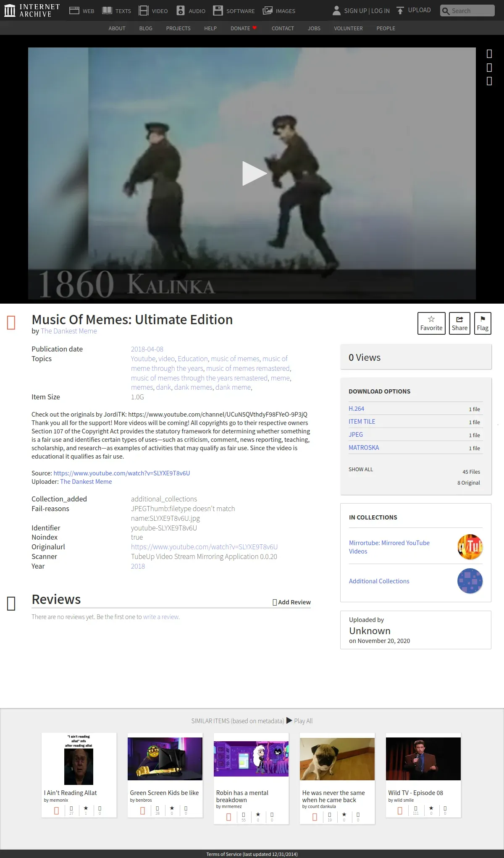Open the Education topic link
The height and width of the screenshot is (858, 504).
(192, 359)
